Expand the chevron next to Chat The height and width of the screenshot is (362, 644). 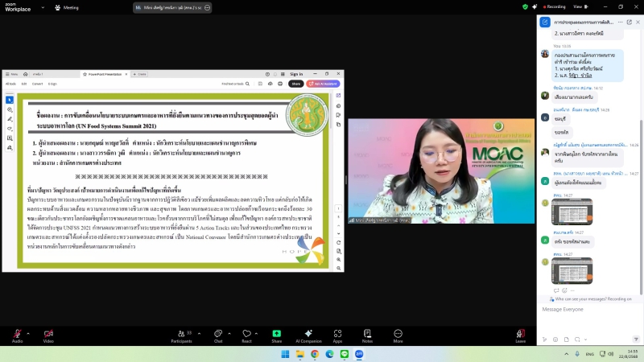point(229,332)
